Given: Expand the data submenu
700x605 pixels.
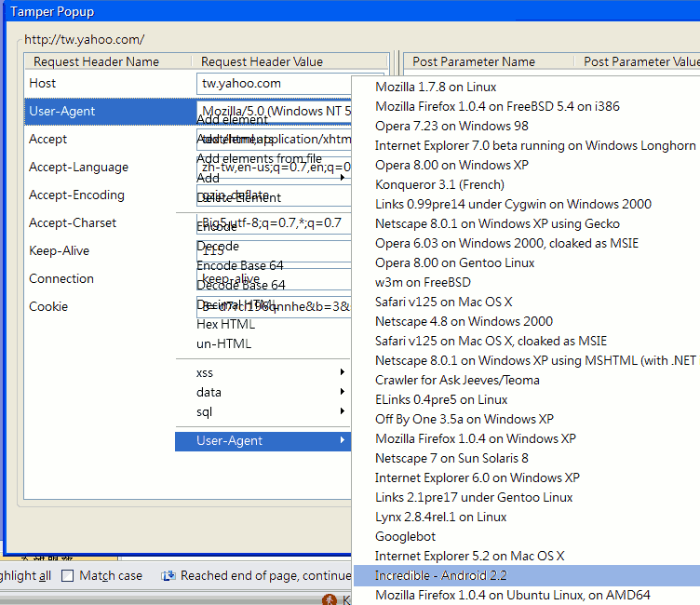Looking at the screenshot, I should point(262,392).
